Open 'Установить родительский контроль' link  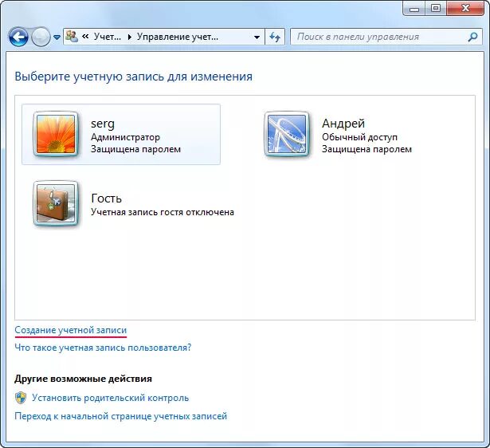point(110,398)
